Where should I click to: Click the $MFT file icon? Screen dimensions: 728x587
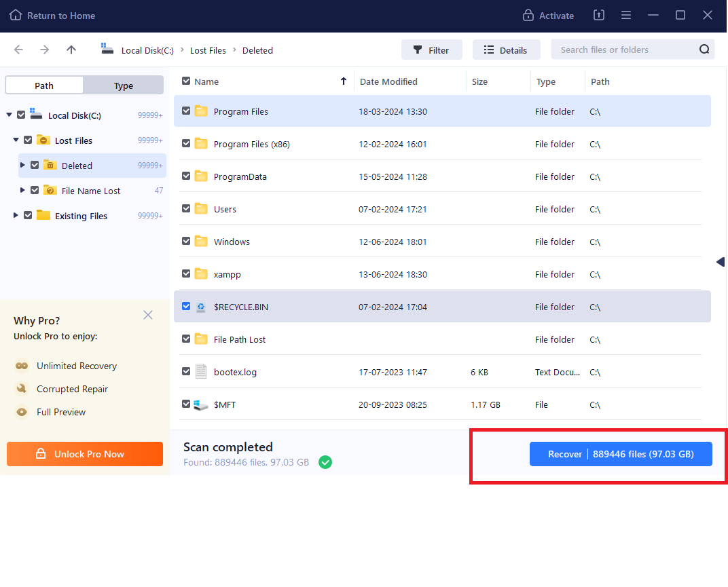200,404
